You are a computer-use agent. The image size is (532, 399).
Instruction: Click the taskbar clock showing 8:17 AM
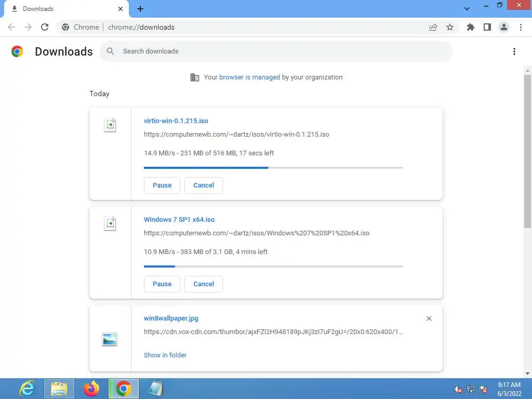[x=509, y=389]
